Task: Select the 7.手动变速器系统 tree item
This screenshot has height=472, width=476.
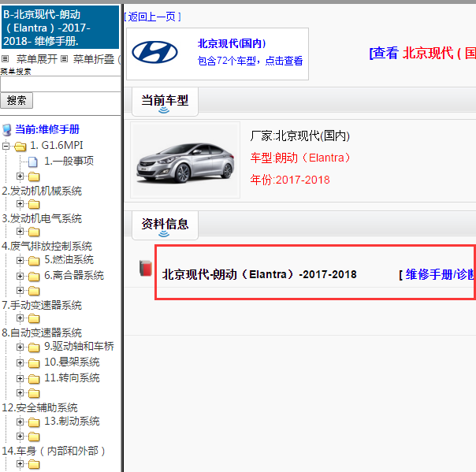Action: pos(42,305)
